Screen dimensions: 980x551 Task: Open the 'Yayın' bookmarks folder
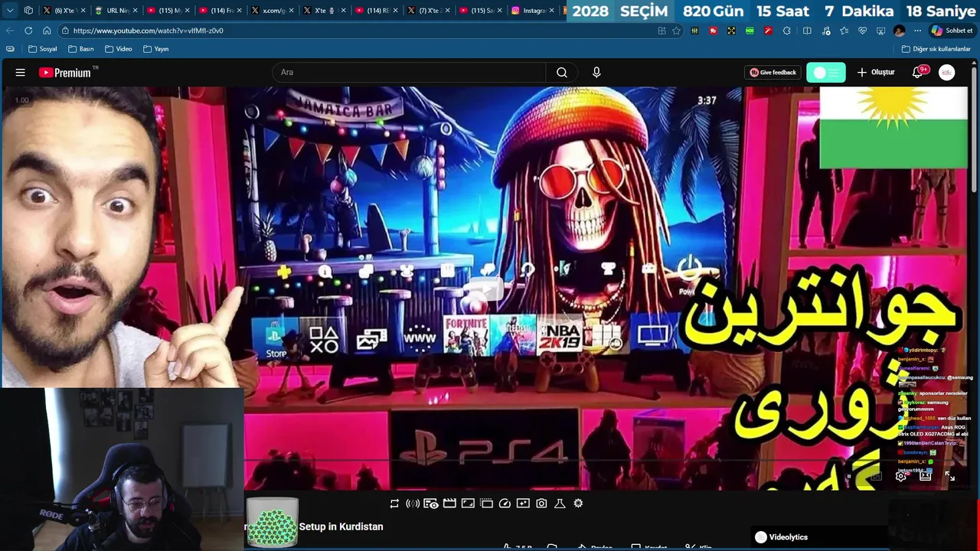[156, 49]
